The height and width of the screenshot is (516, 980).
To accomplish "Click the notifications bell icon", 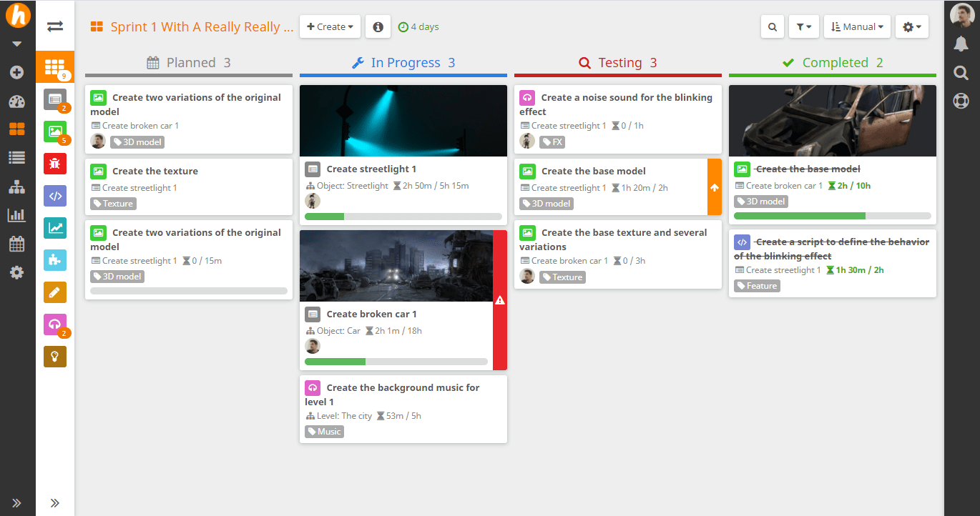I will point(961,44).
